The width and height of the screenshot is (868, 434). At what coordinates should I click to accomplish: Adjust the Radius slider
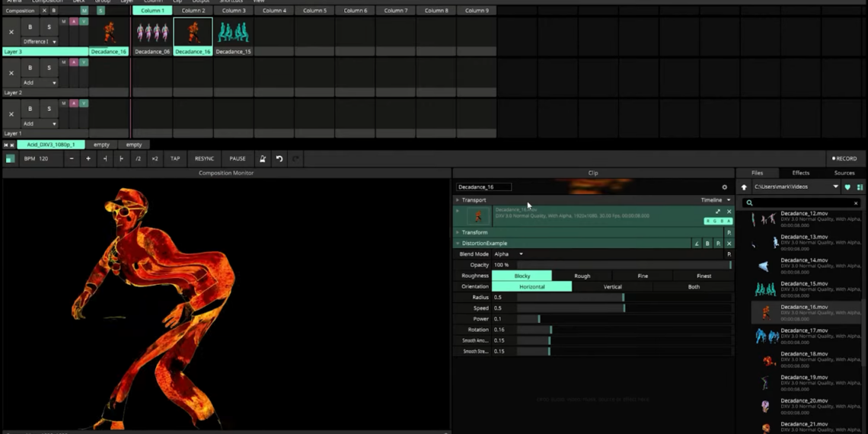[x=623, y=298]
